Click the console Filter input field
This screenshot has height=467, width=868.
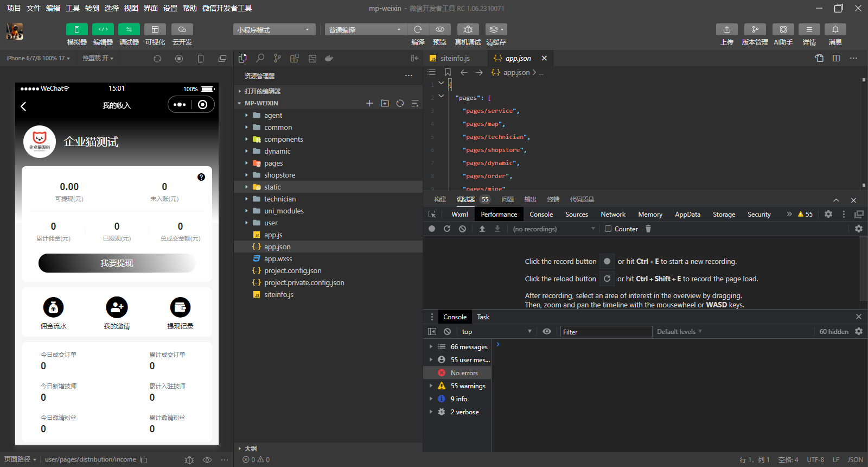click(605, 332)
